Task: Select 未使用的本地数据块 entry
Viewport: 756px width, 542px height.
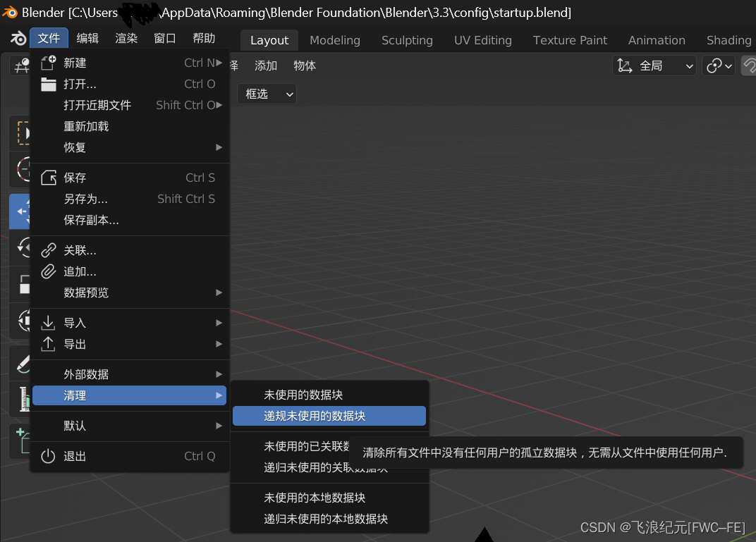Action: coord(329,498)
